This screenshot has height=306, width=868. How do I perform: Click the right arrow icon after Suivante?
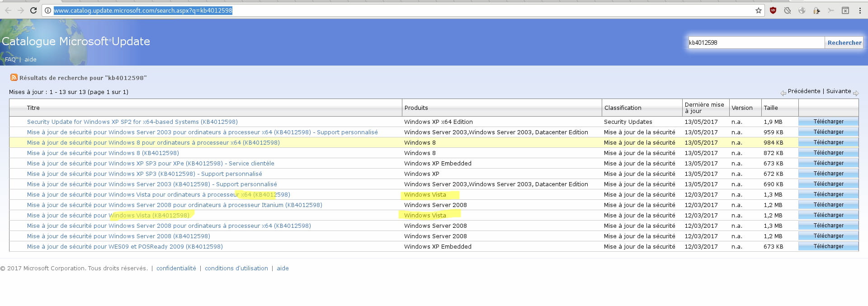(856, 93)
